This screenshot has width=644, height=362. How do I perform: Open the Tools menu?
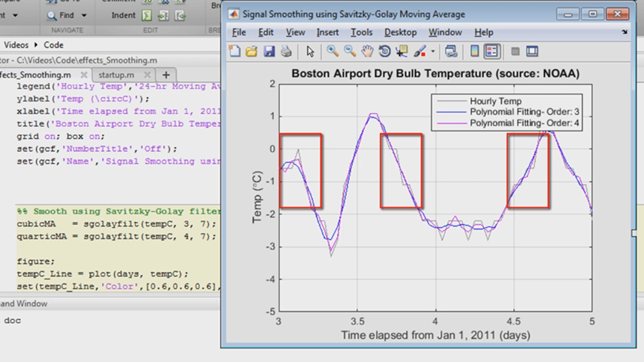(361, 32)
